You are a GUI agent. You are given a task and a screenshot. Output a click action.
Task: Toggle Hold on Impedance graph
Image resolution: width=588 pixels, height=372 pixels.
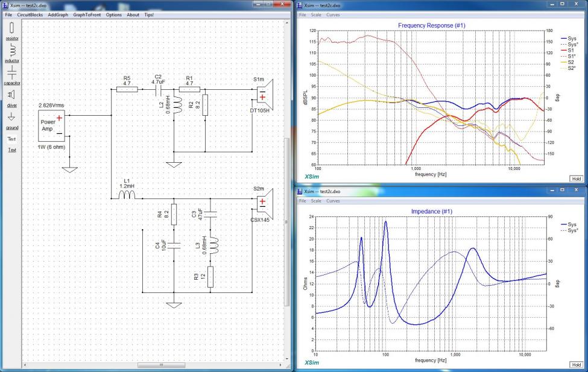(576, 365)
